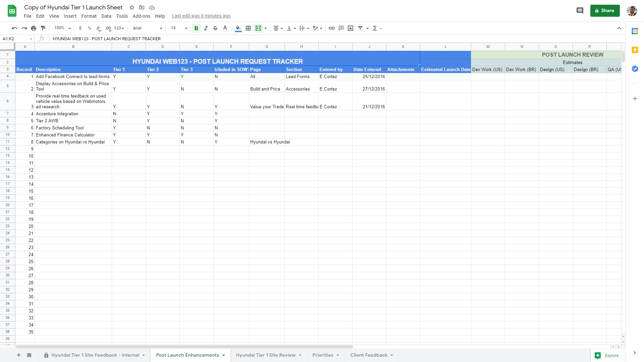Click the Insert comment icon

pyautogui.click(x=341, y=28)
